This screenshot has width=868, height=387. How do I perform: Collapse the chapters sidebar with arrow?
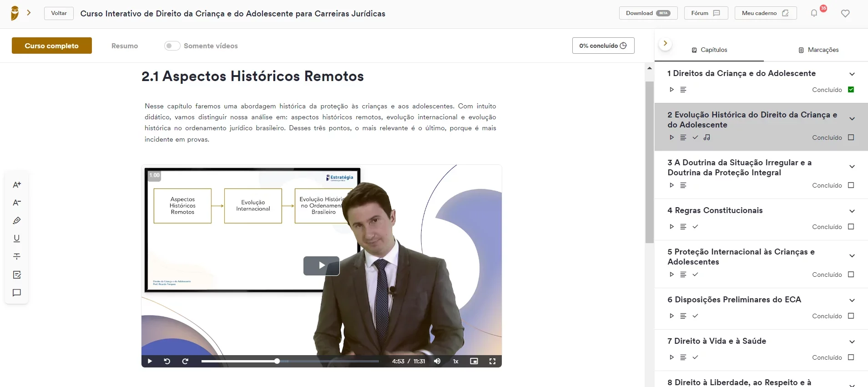tap(665, 43)
